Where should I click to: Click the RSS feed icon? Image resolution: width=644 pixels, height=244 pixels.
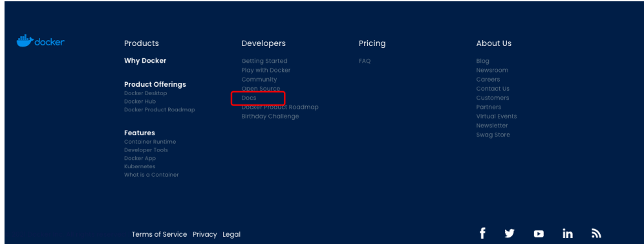(596, 233)
